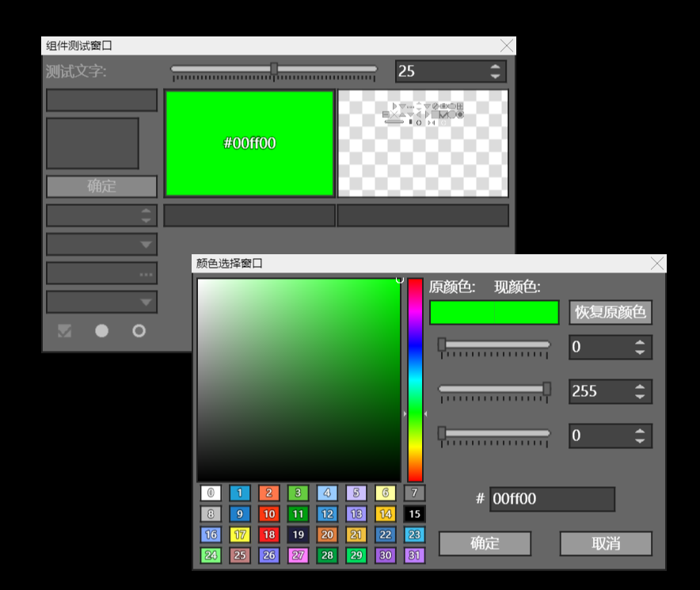Click the transparent checkerboard icon preview
700x590 pixels.
pyautogui.click(x=423, y=143)
